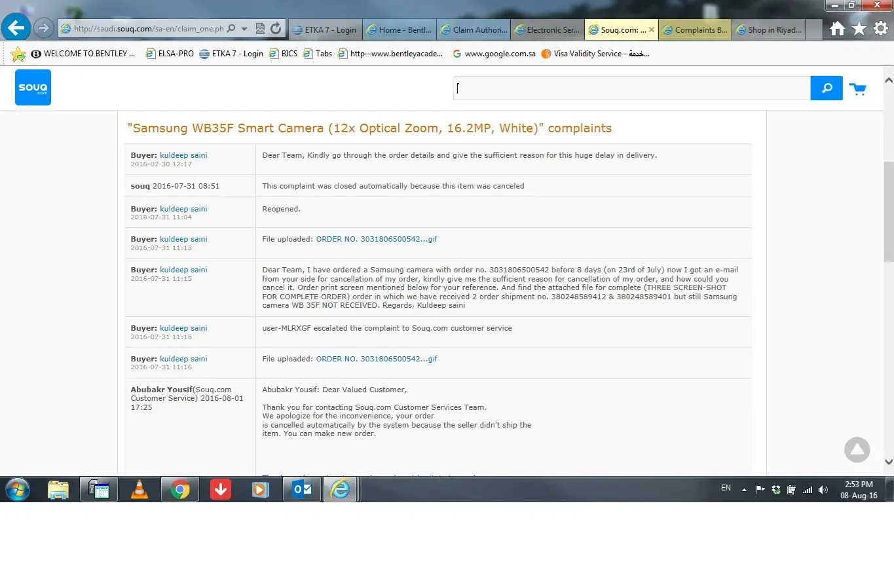Expand the address bar dropdown arrow
This screenshot has width=894, height=588.
coord(244,29)
